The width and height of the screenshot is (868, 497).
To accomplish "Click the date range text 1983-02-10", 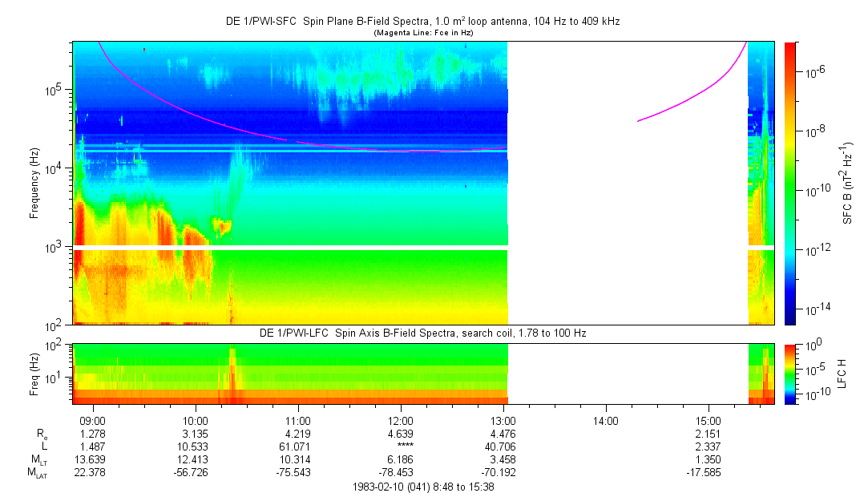I will pyautogui.click(x=422, y=487).
